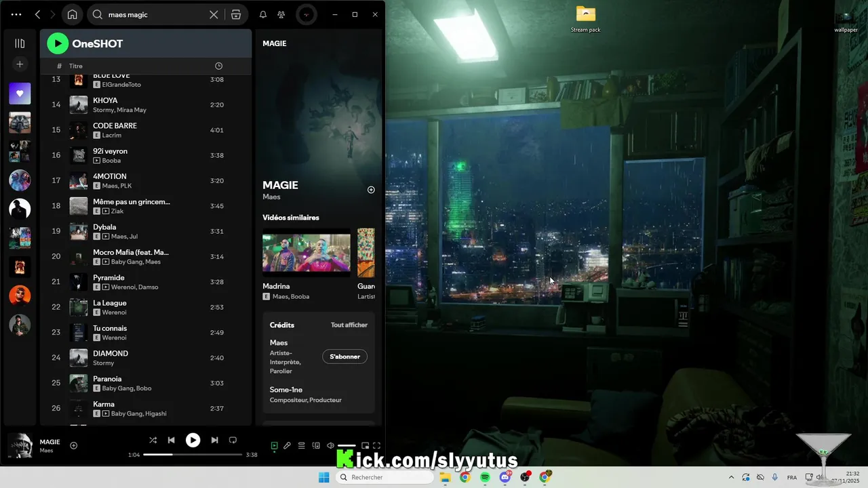Open the Spotify Home page

click(x=72, y=14)
